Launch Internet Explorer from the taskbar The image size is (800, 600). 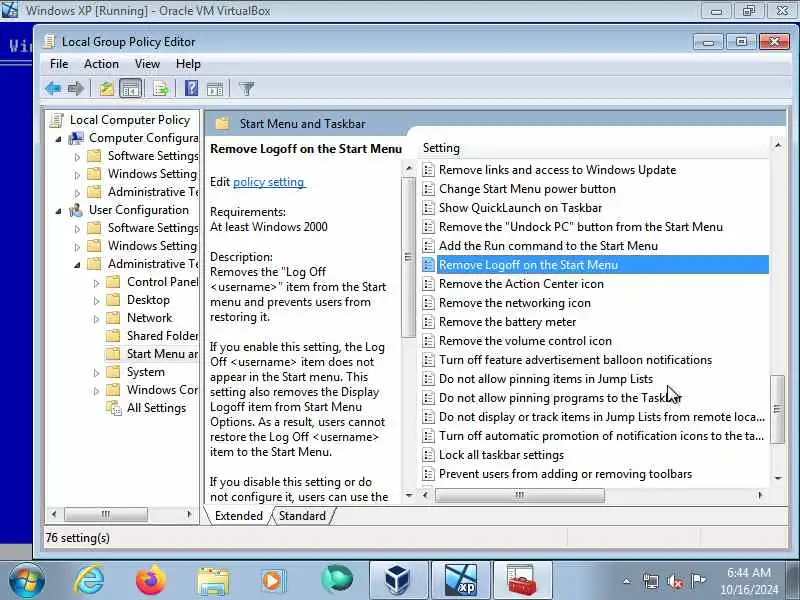(89, 581)
